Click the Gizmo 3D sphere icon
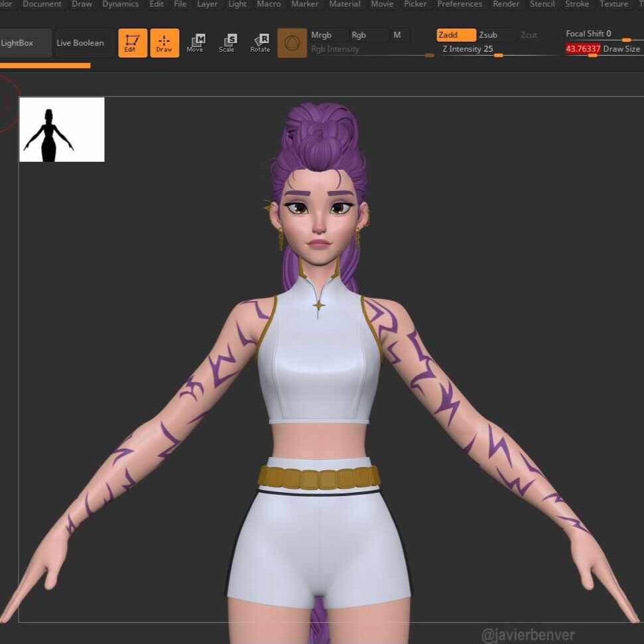Screen dimensions: 644x644 (x=292, y=42)
